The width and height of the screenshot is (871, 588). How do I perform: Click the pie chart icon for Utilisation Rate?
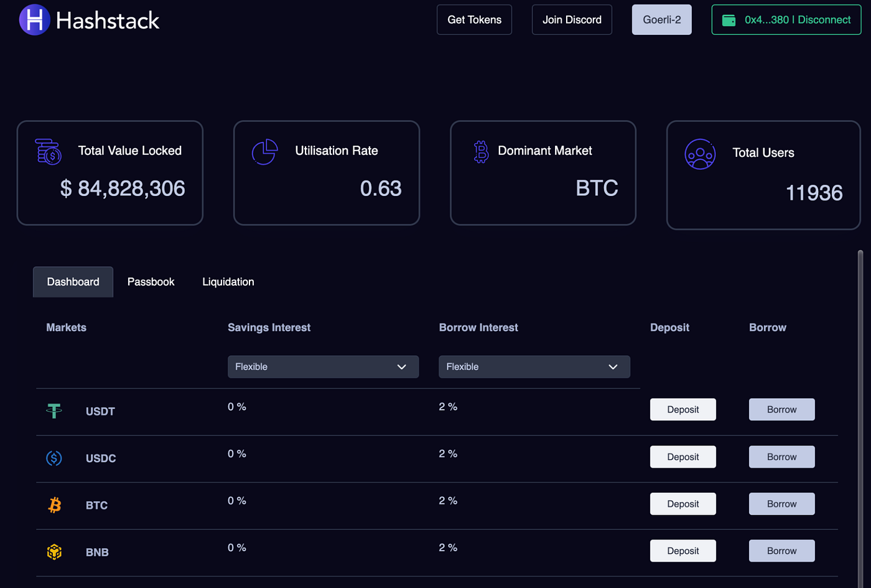coord(264,152)
